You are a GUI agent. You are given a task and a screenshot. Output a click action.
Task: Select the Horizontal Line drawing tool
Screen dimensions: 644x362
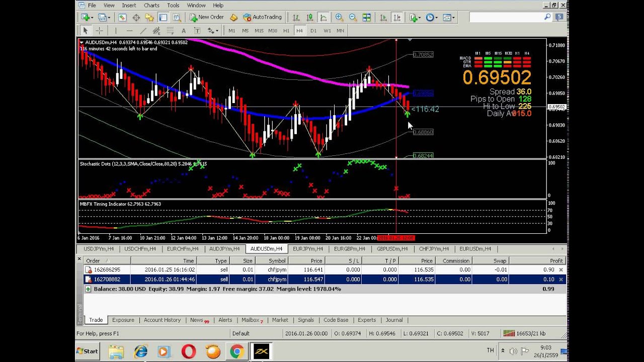(129, 31)
